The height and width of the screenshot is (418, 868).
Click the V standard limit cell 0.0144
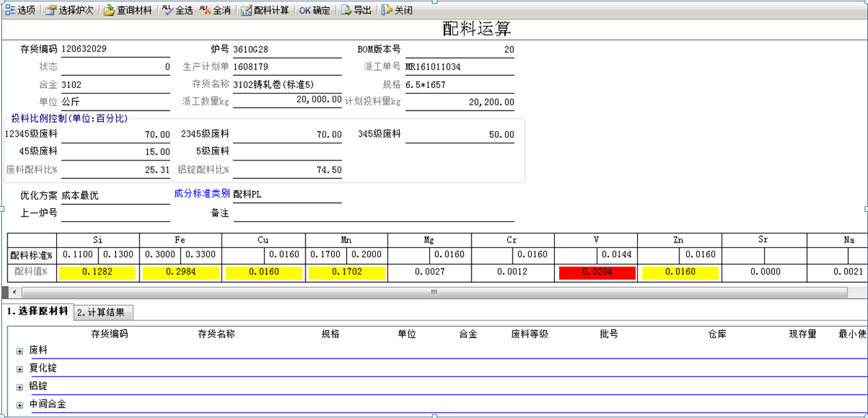coord(616,255)
